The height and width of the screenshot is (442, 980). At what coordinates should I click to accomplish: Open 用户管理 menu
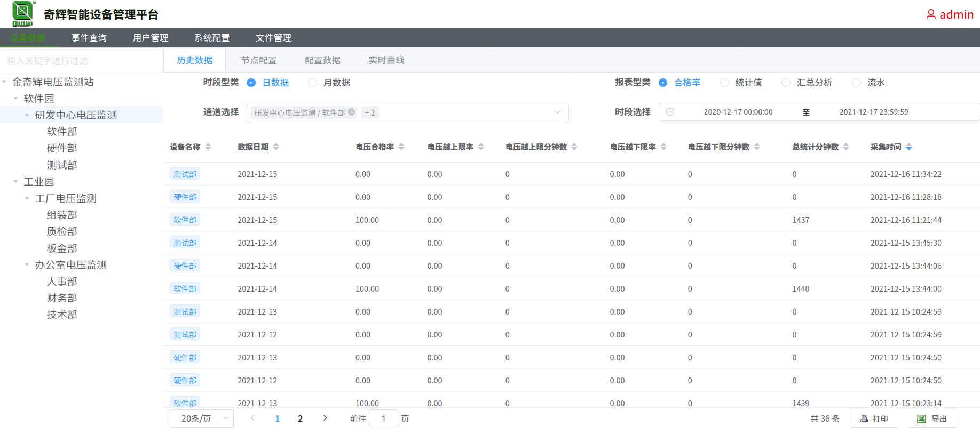[x=151, y=38]
